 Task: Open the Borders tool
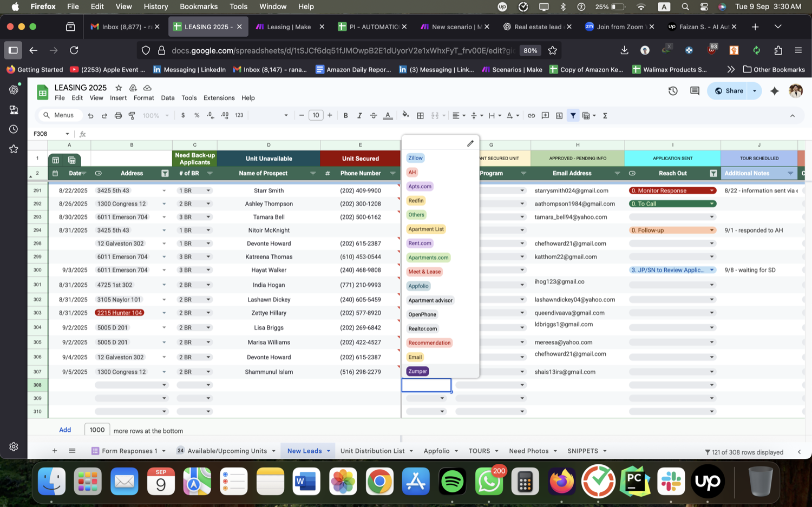420,115
